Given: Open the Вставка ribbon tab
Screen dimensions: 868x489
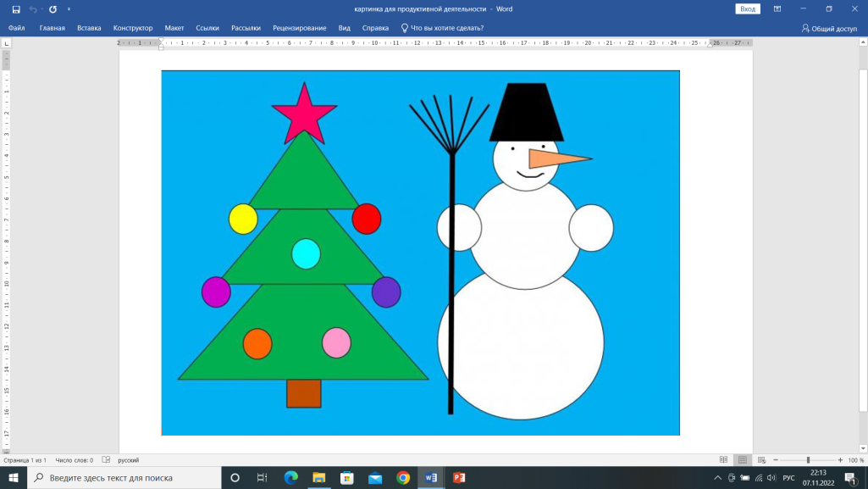Looking at the screenshot, I should tap(89, 28).
